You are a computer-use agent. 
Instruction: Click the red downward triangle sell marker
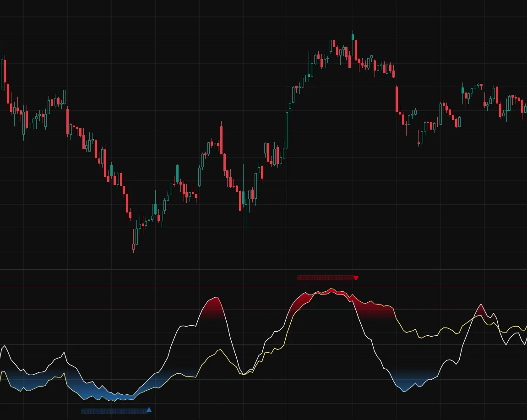pos(356,278)
